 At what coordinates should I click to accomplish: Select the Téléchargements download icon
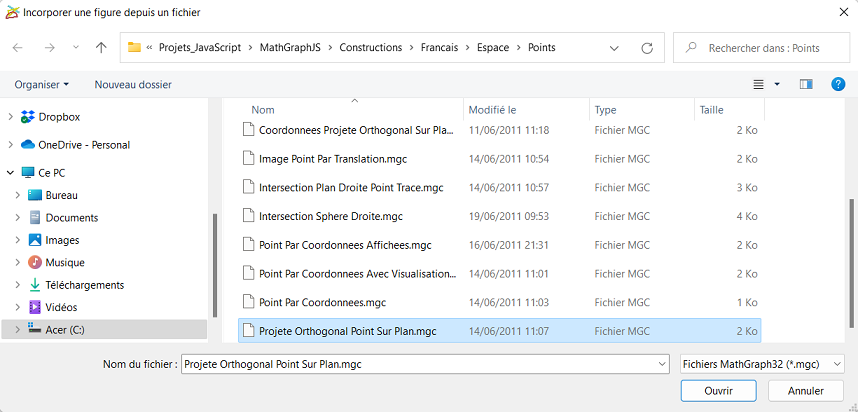[34, 285]
